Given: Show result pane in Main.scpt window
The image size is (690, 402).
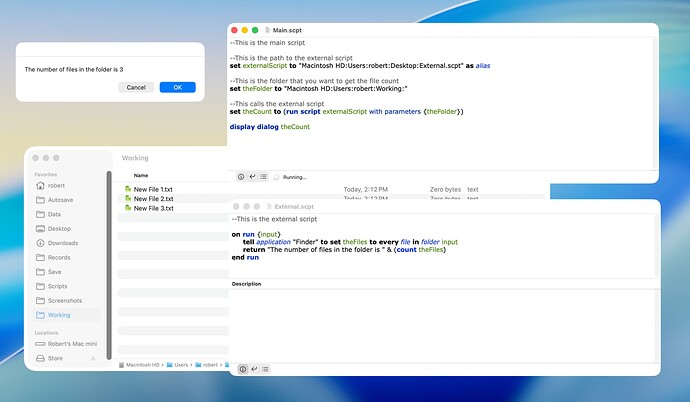Looking at the screenshot, I should (252, 177).
